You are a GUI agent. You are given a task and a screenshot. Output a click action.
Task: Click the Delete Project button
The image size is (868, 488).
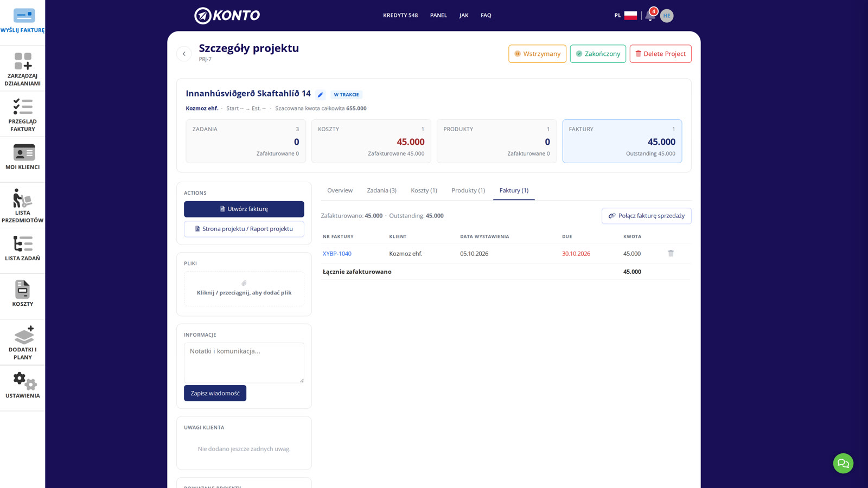(660, 54)
